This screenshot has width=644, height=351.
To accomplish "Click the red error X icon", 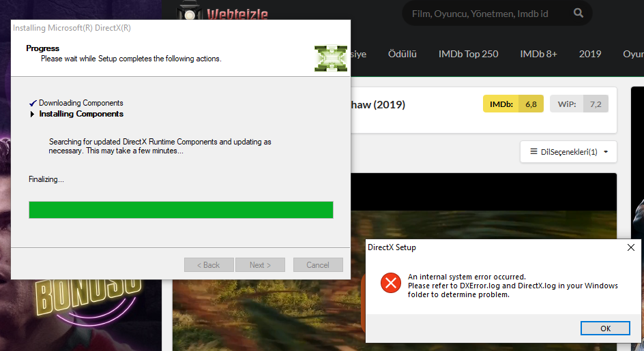I will [x=391, y=283].
